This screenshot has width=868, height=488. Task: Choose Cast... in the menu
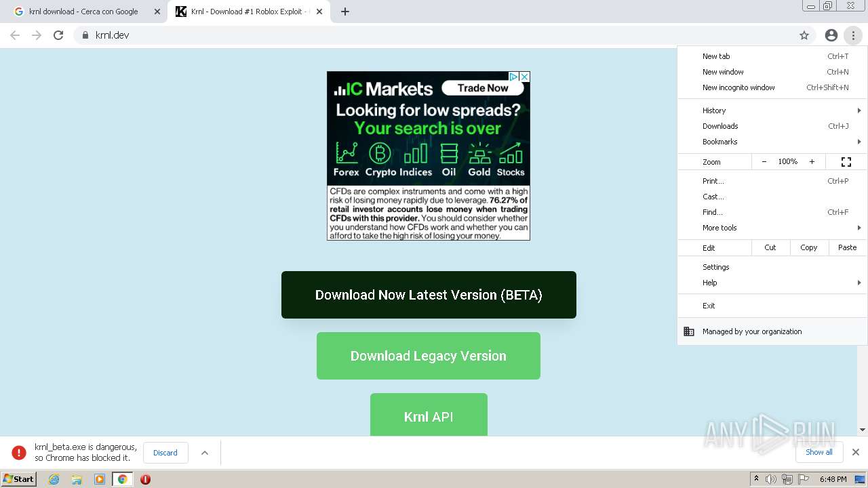click(x=772, y=197)
